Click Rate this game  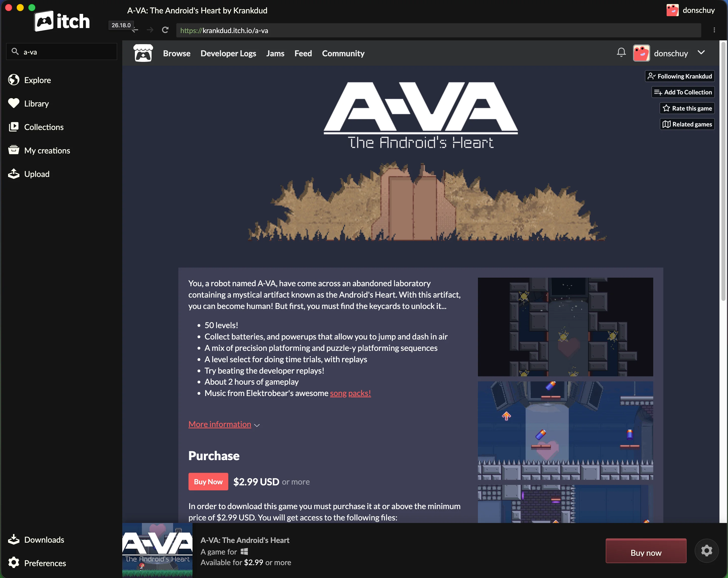(687, 108)
